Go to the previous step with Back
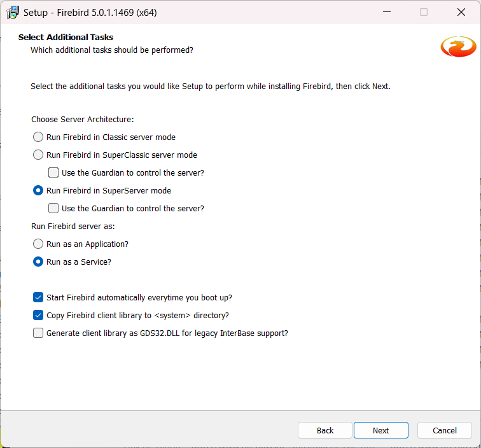The image size is (481, 448). click(324, 430)
